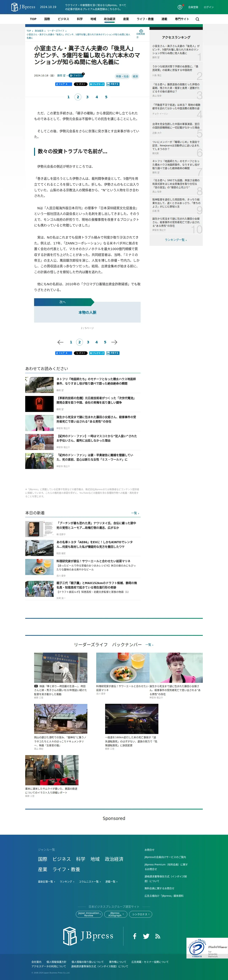Open 前菜マリネ recipe backnumber image
Screen dimensions: 228x980
point(123,668)
